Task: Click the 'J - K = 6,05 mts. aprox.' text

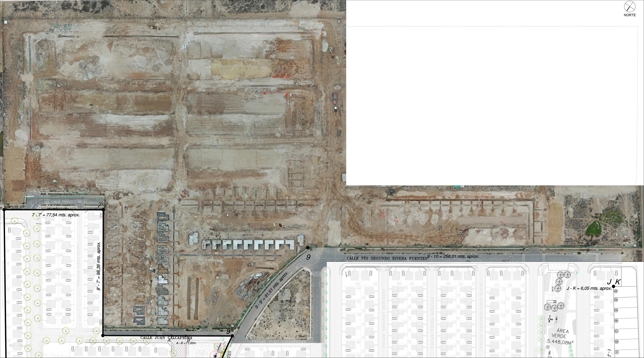Action: click(x=589, y=288)
